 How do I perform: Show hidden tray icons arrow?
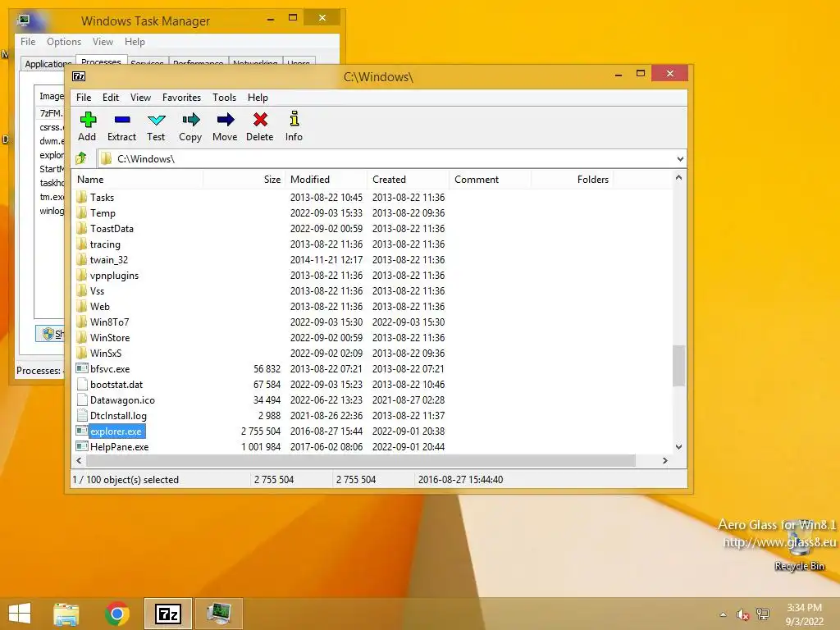click(724, 614)
